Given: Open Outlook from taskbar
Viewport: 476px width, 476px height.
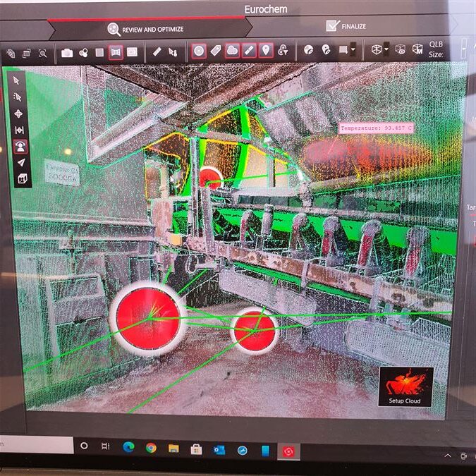Looking at the screenshot, I should (219, 450).
